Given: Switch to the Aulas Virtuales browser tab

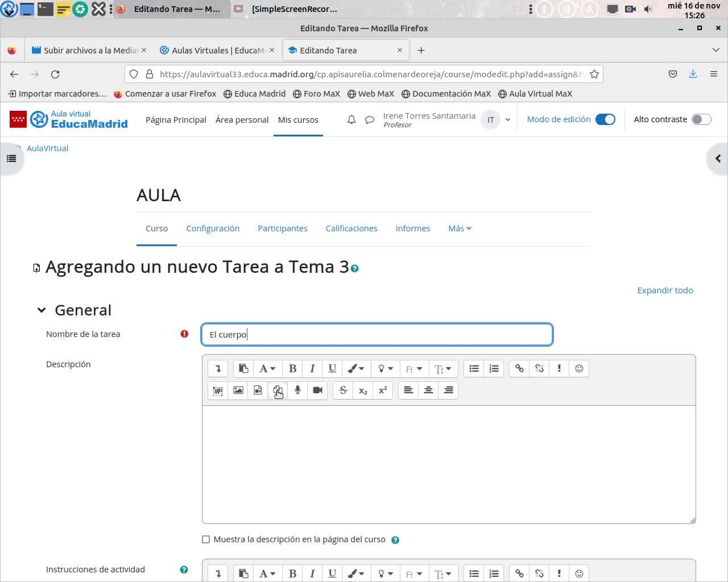Looking at the screenshot, I should (x=217, y=50).
